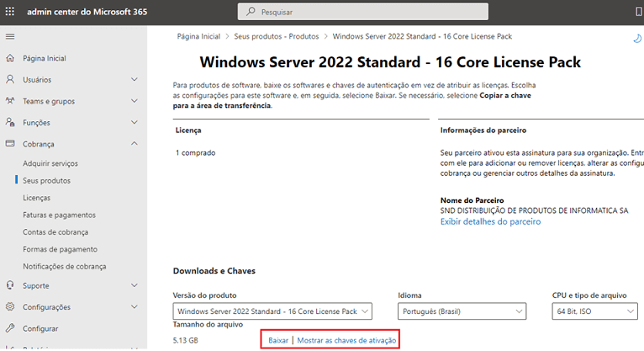Open the Idioma dropdown
The image size is (644, 351).
pos(462,311)
